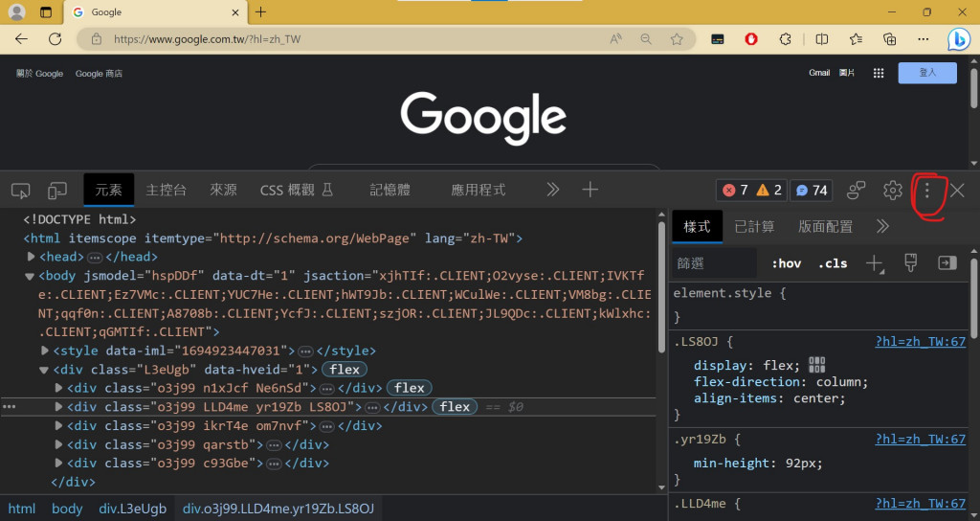Collapse the div class L3eUgb node
Screen dimensions: 980x521
pos(44,370)
